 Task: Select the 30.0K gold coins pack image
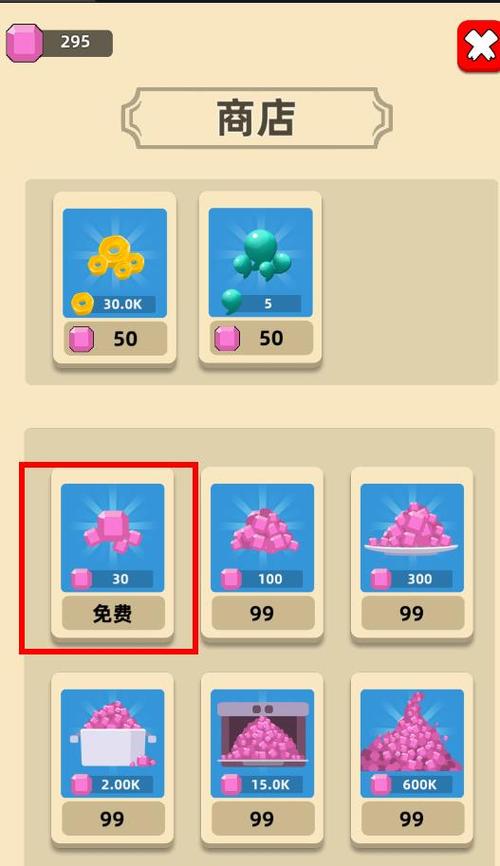(114, 263)
